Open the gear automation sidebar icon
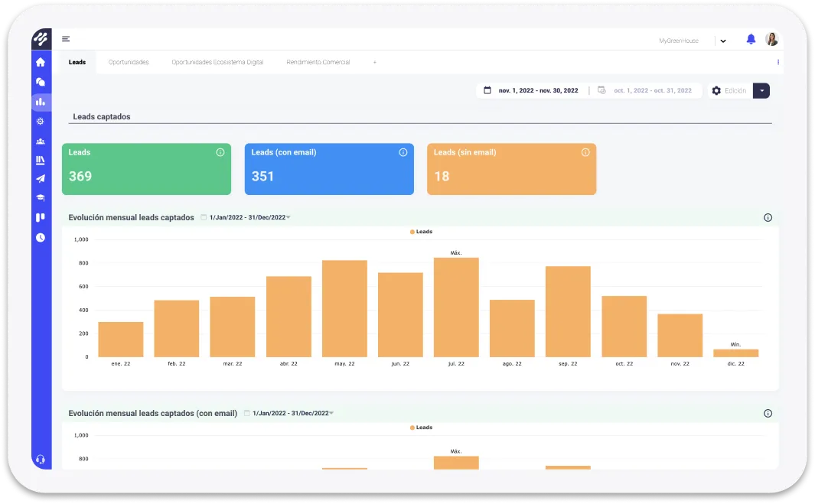This screenshot has width=815, height=504. click(x=41, y=122)
